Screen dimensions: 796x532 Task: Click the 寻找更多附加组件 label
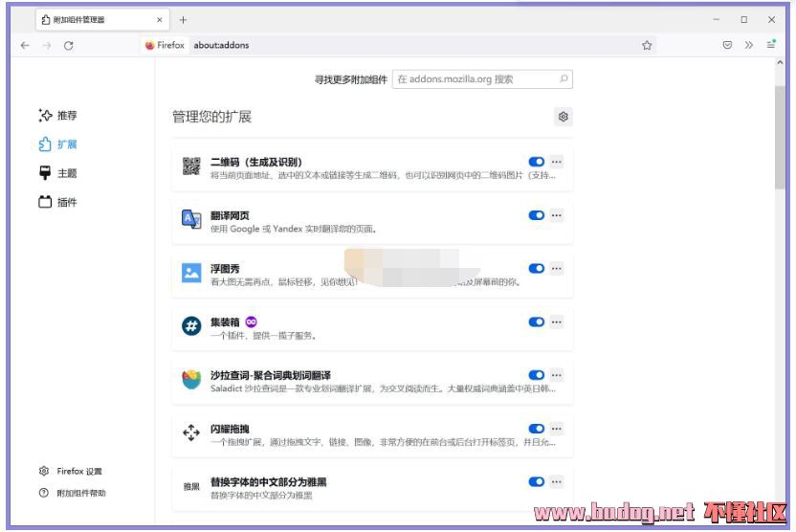[351, 79]
